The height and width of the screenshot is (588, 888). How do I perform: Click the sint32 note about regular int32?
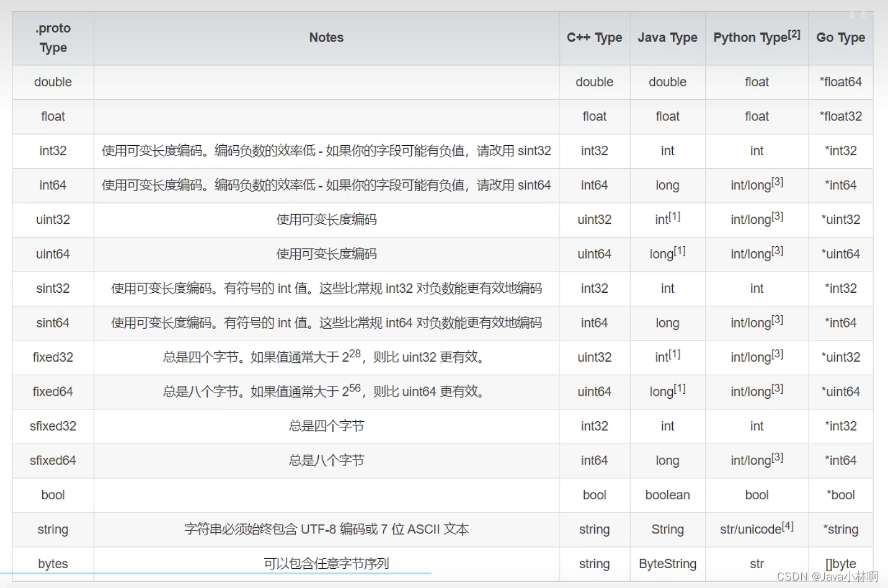click(326, 288)
